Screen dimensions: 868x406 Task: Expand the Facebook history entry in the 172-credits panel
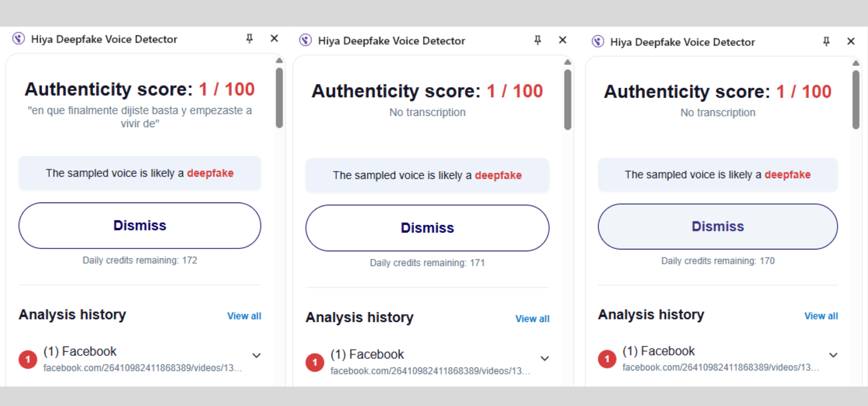click(256, 356)
